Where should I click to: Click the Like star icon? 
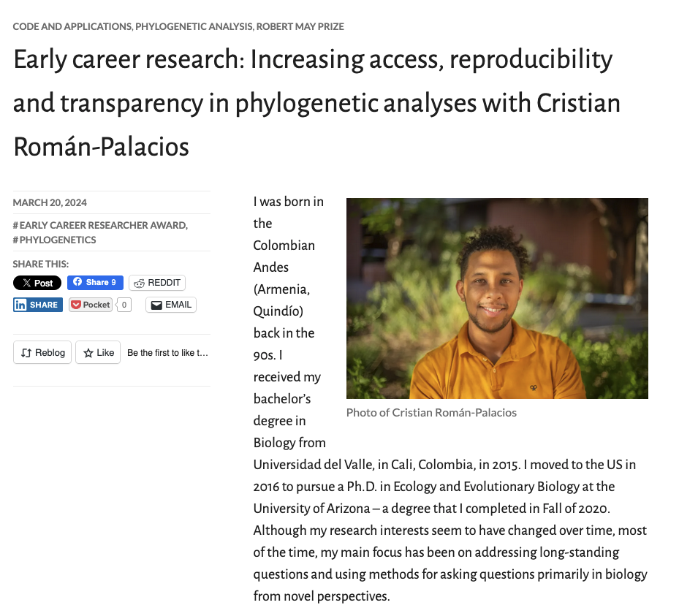[88, 353]
